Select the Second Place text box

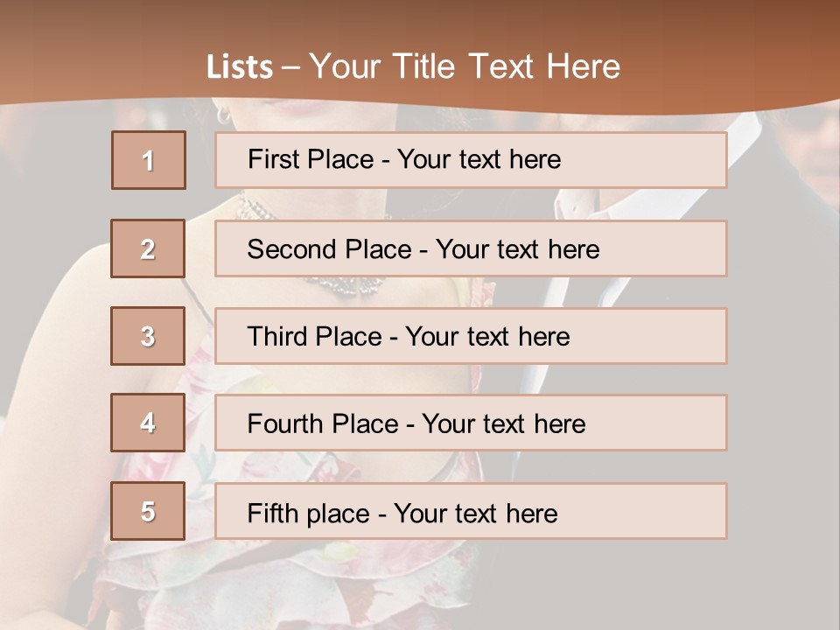(x=471, y=248)
